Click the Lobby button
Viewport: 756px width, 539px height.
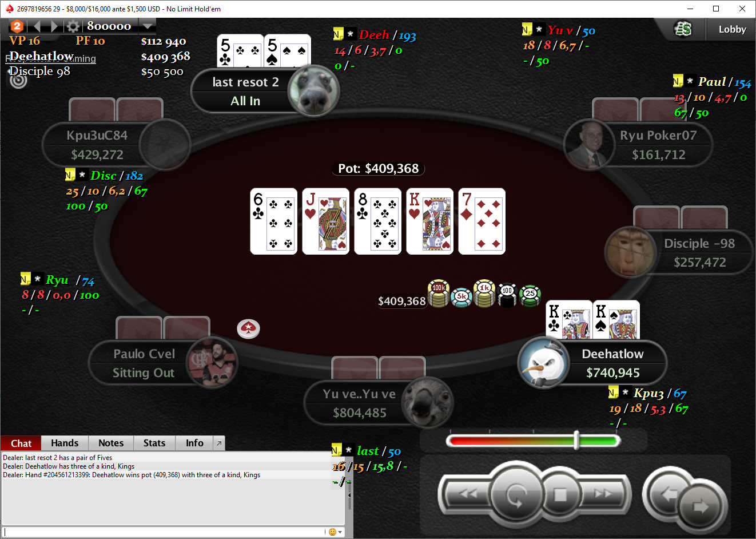tap(732, 29)
